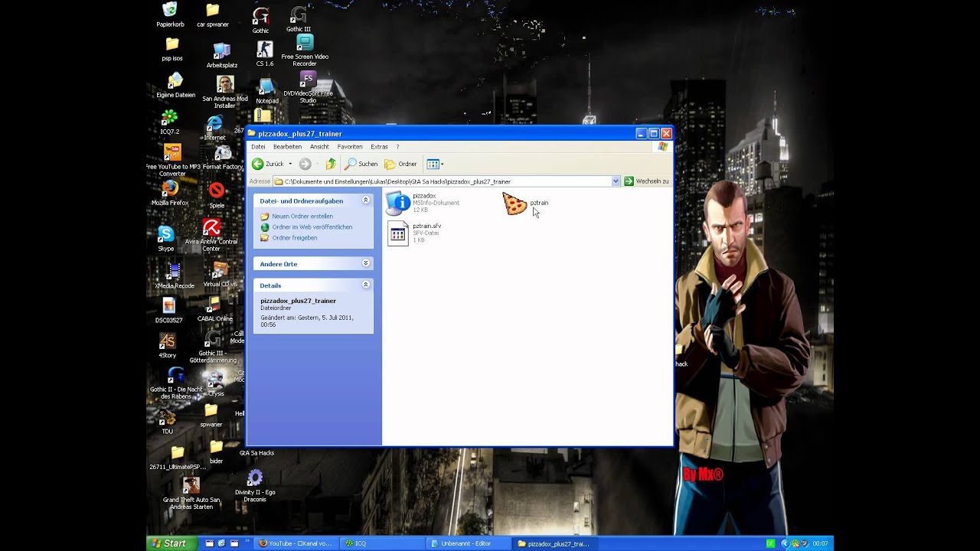Collapse the Details panel
The height and width of the screenshot is (551, 980).
365,285
